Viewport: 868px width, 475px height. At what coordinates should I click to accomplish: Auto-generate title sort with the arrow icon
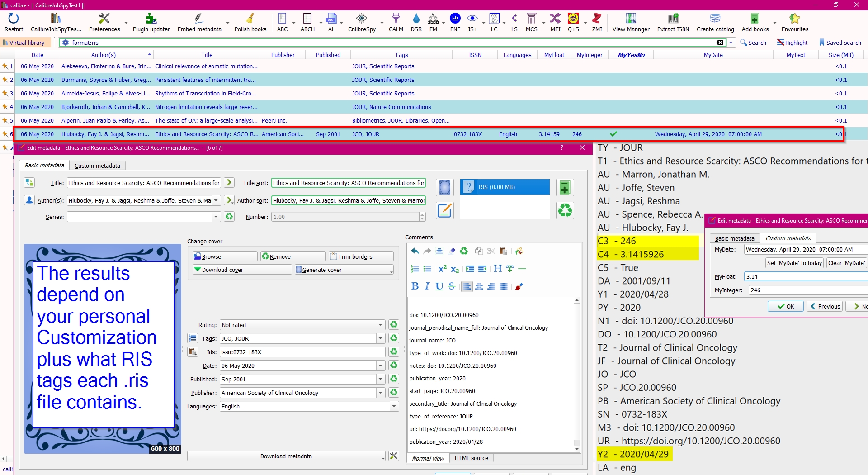pos(230,182)
